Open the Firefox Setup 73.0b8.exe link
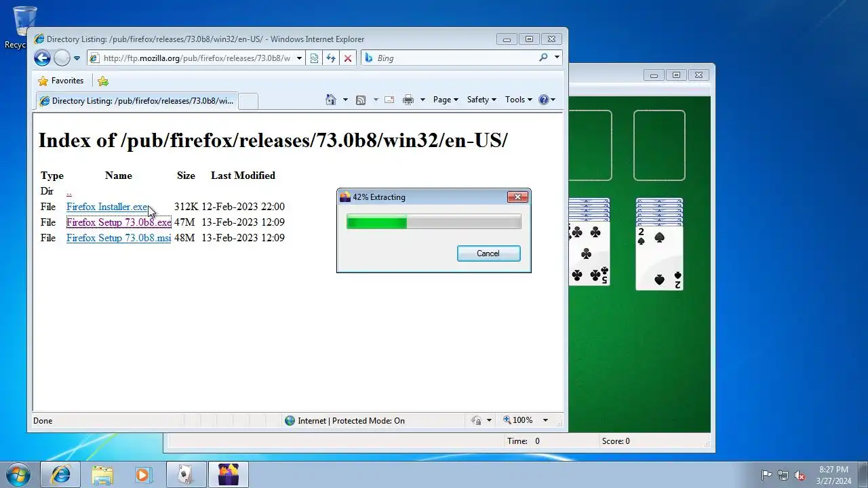Viewport: 868px width, 488px height. pyautogui.click(x=119, y=222)
